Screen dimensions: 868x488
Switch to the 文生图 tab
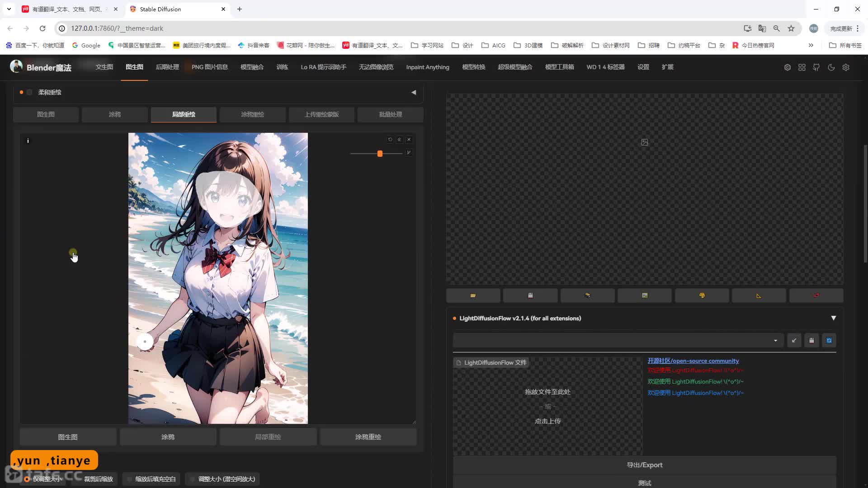104,67
